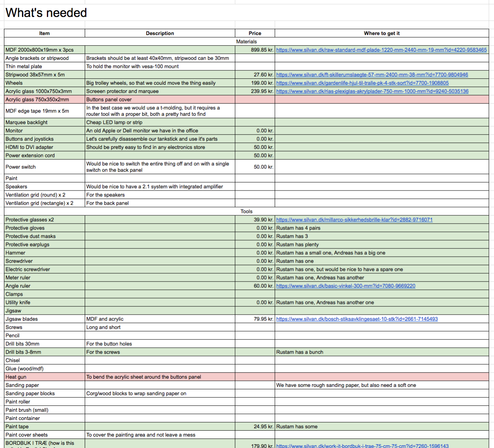Click the 'What's needed' title cell
The height and width of the screenshot is (448, 494).
tap(46, 13)
